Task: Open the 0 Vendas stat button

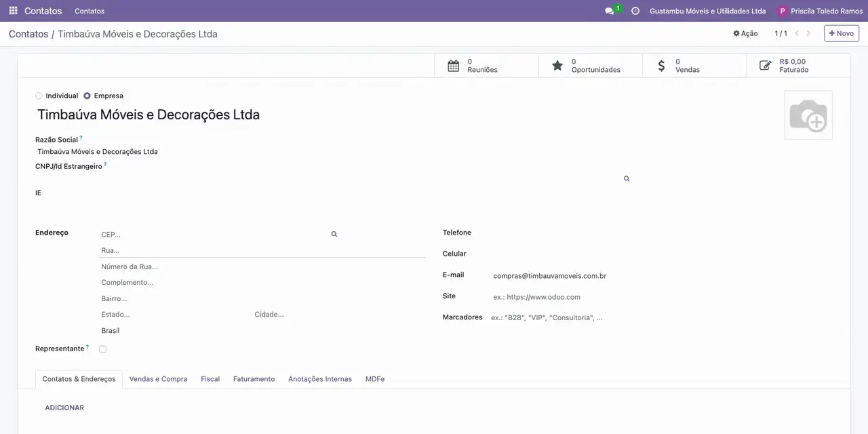Action: tap(694, 66)
